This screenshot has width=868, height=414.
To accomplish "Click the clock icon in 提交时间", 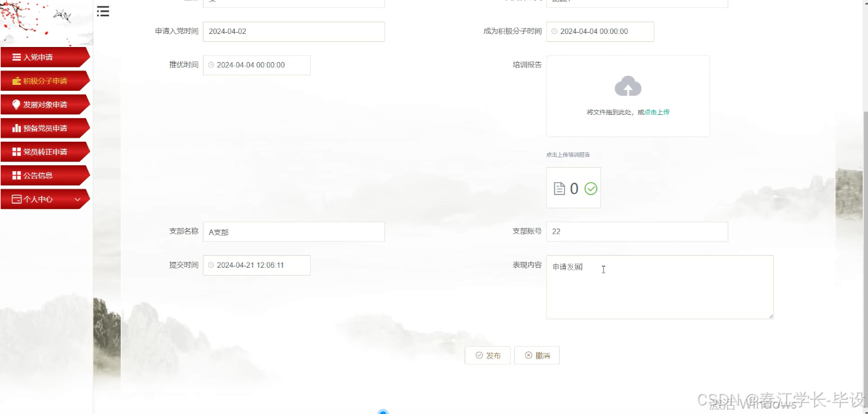I will tap(211, 265).
